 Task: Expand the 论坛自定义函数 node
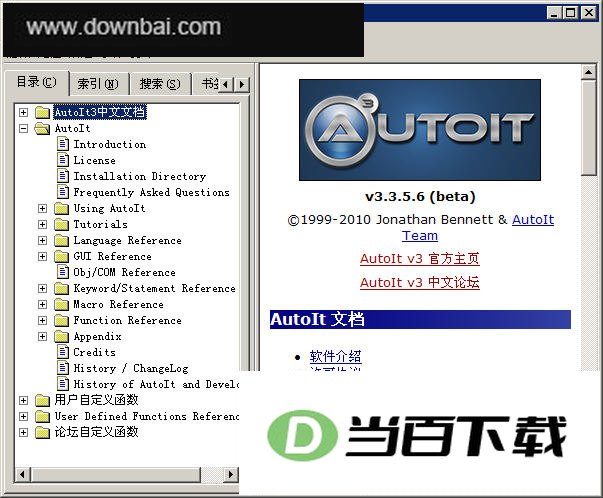coord(23,432)
